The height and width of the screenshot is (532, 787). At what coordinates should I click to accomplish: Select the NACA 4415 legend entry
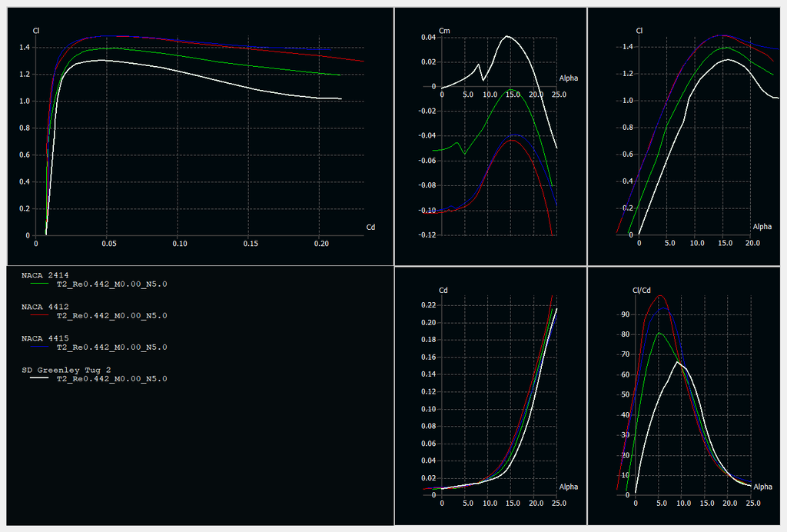(x=45, y=337)
